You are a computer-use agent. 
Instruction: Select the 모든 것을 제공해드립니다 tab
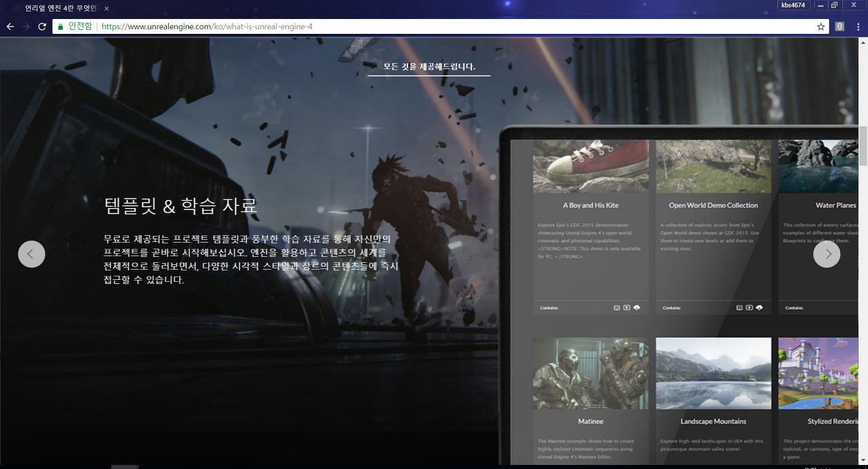[x=429, y=67]
